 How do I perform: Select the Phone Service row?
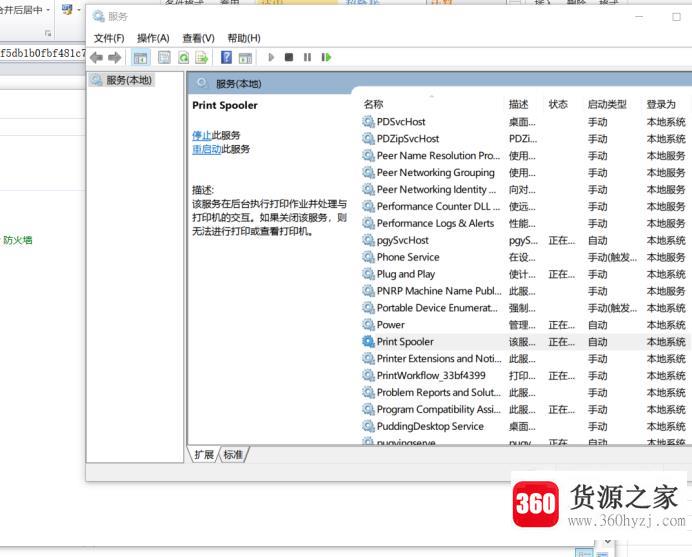click(x=525, y=257)
